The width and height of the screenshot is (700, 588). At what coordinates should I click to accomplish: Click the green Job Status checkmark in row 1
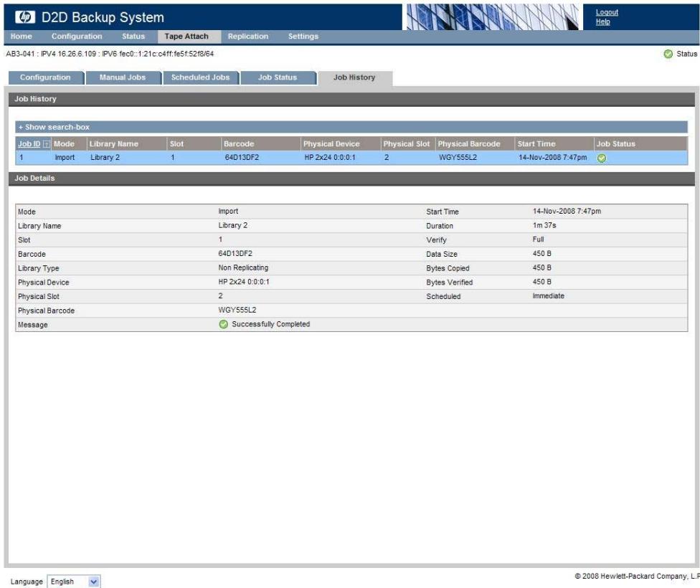pyautogui.click(x=601, y=158)
